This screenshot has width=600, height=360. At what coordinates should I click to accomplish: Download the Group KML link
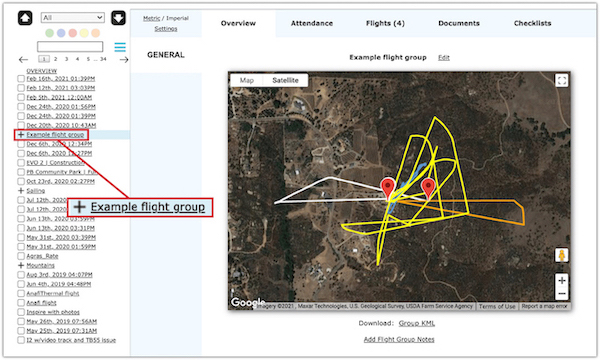point(417,323)
